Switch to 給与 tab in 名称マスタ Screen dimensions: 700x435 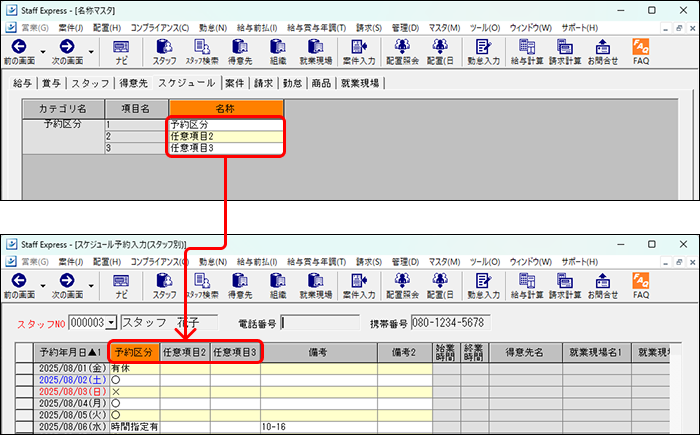pos(22,83)
